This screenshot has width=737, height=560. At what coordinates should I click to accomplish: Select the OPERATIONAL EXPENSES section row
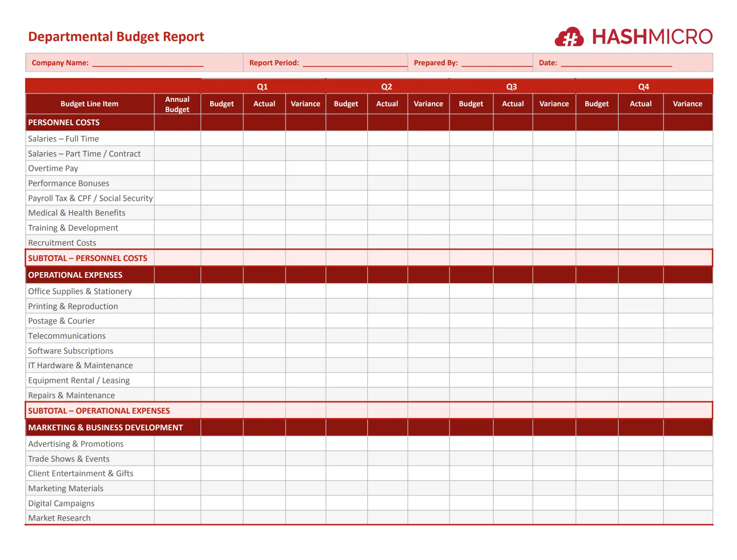coord(75,275)
